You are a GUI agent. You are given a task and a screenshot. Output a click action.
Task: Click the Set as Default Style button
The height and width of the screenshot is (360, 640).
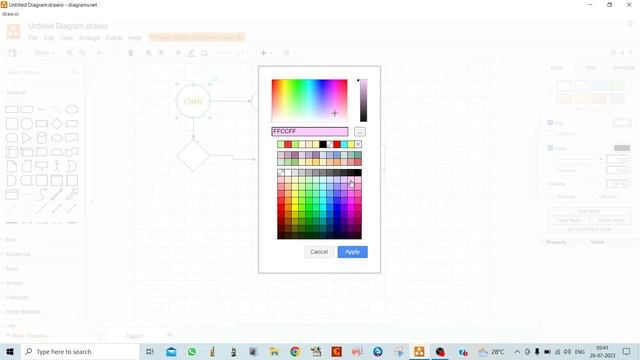click(589, 229)
